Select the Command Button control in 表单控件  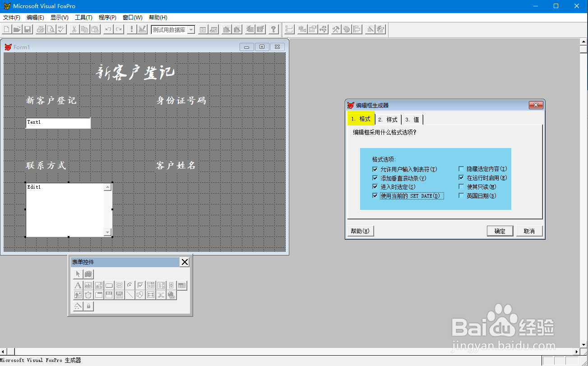(x=109, y=285)
